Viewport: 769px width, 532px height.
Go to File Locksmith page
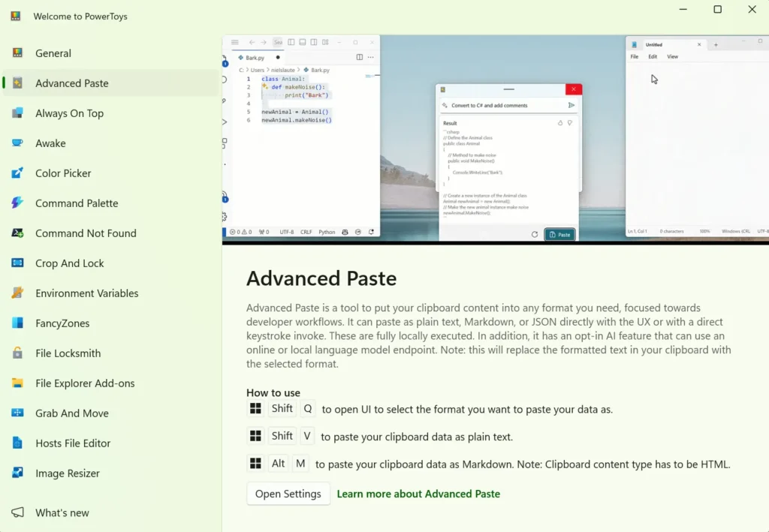111,353
